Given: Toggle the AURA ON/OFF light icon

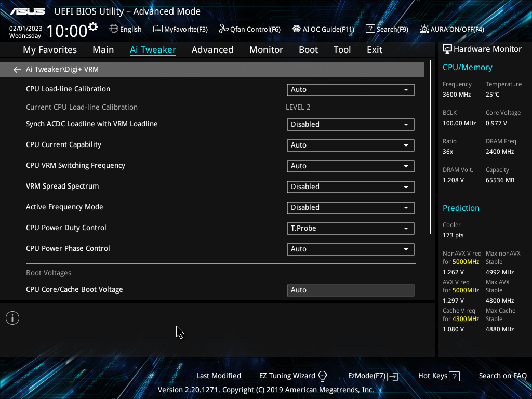Looking at the screenshot, I should tap(424, 29).
